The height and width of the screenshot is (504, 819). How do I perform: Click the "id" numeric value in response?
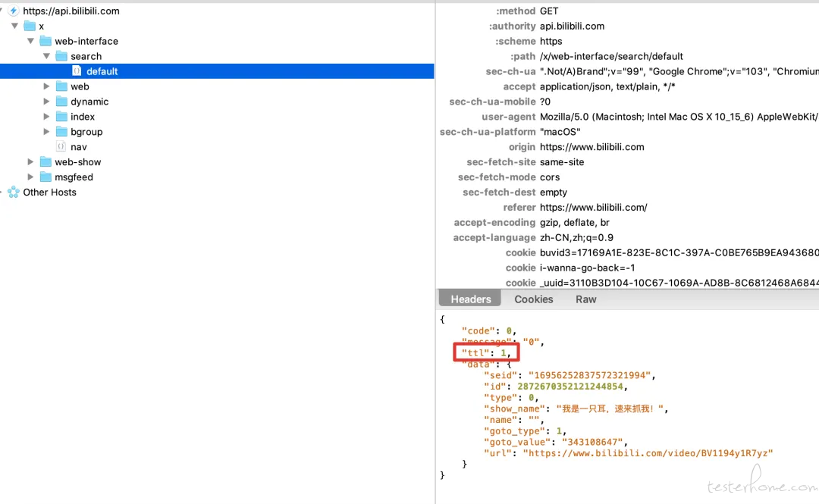(x=570, y=387)
